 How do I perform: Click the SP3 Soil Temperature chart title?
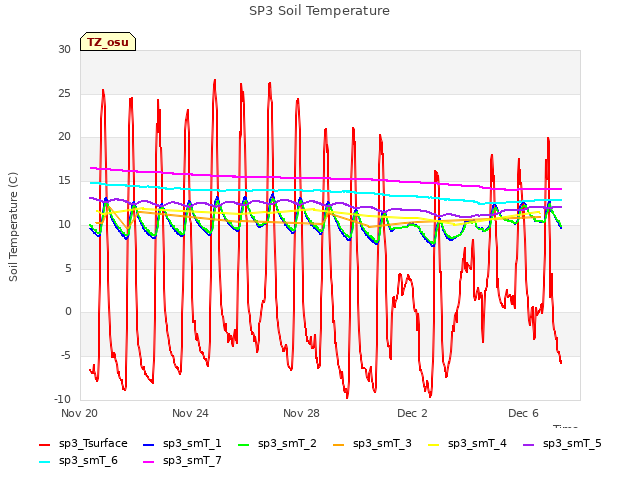(x=319, y=11)
